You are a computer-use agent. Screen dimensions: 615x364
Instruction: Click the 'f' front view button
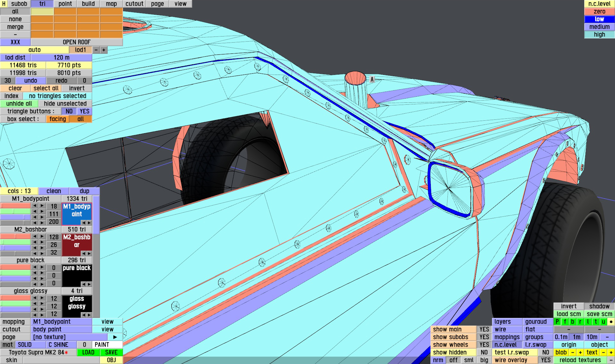pyautogui.click(x=565, y=322)
